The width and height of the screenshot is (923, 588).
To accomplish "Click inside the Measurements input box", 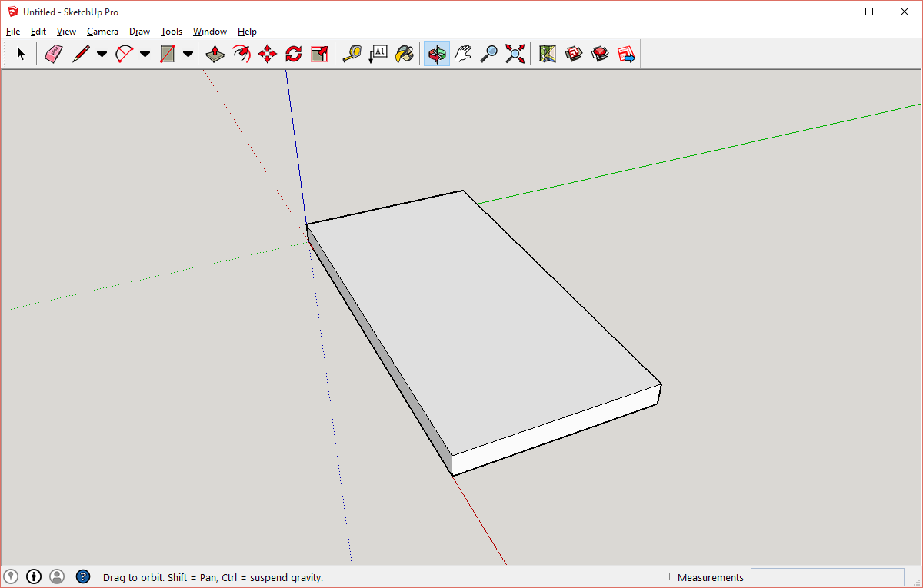I will click(x=828, y=577).
